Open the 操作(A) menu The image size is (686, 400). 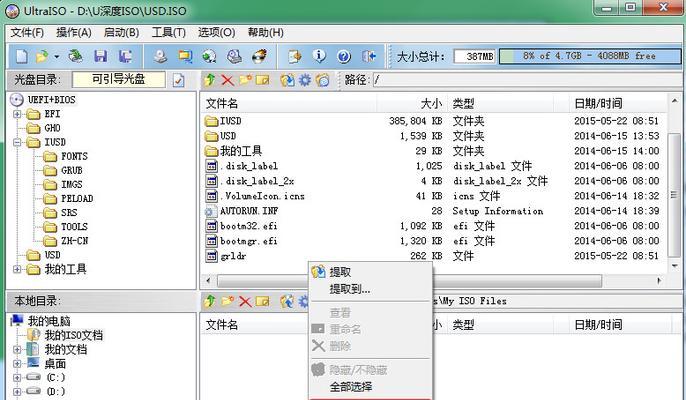(74, 32)
